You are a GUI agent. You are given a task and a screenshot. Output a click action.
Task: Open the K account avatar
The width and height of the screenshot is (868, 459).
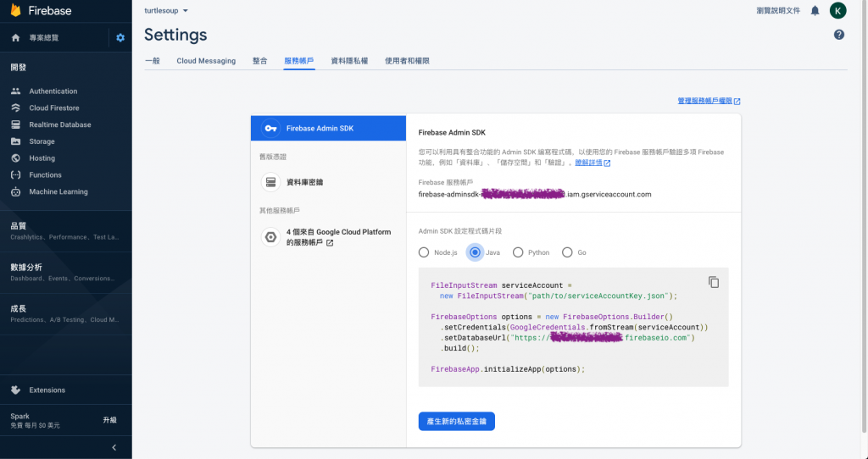pos(837,10)
